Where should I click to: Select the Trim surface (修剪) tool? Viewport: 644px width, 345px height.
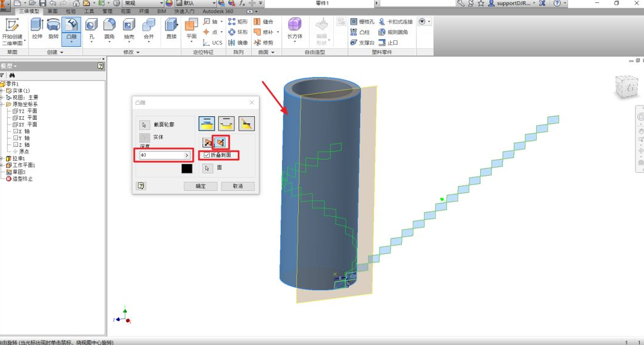coord(264,43)
